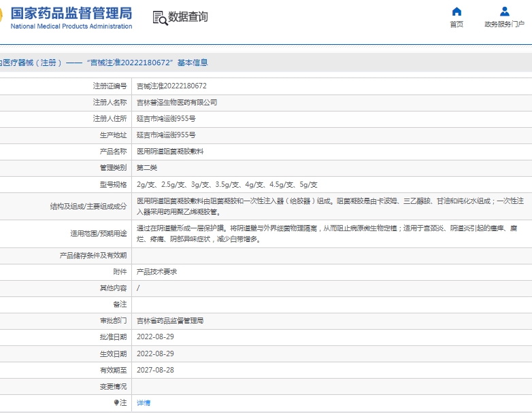Open the 详情 link in the 注 row

144,403
